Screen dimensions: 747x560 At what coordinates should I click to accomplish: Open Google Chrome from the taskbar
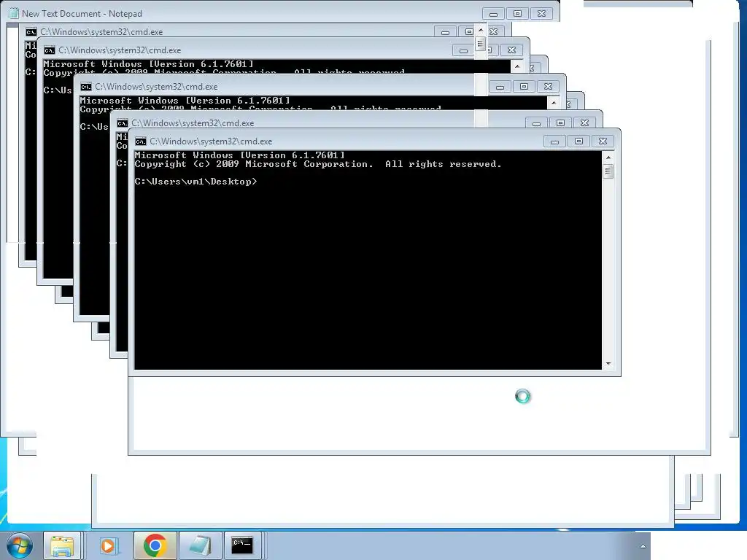click(x=155, y=545)
